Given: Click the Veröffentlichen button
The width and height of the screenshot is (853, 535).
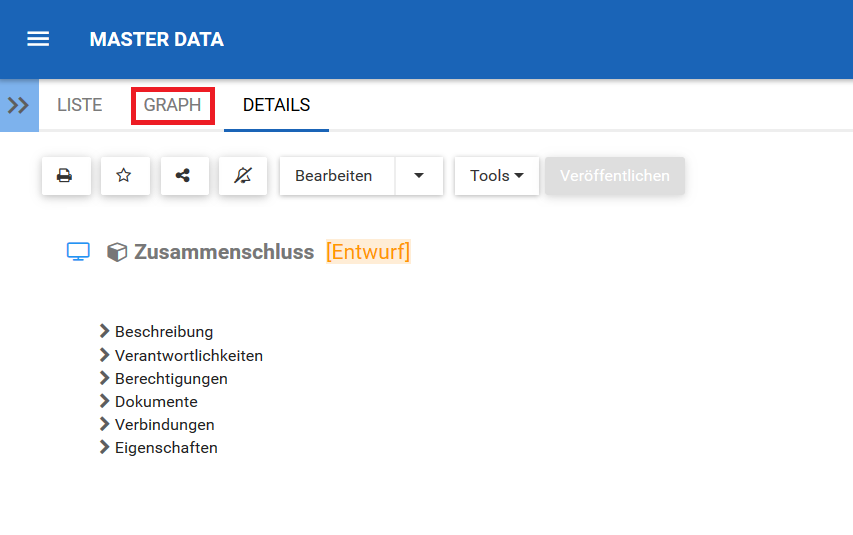Looking at the screenshot, I should coord(615,176).
